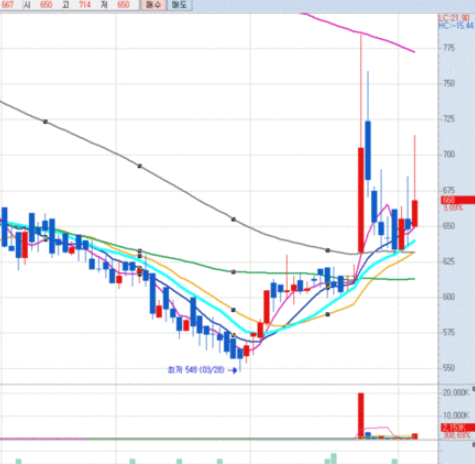The height and width of the screenshot is (464, 475).
Task: Click the largest red volume bar
Action: point(361,415)
